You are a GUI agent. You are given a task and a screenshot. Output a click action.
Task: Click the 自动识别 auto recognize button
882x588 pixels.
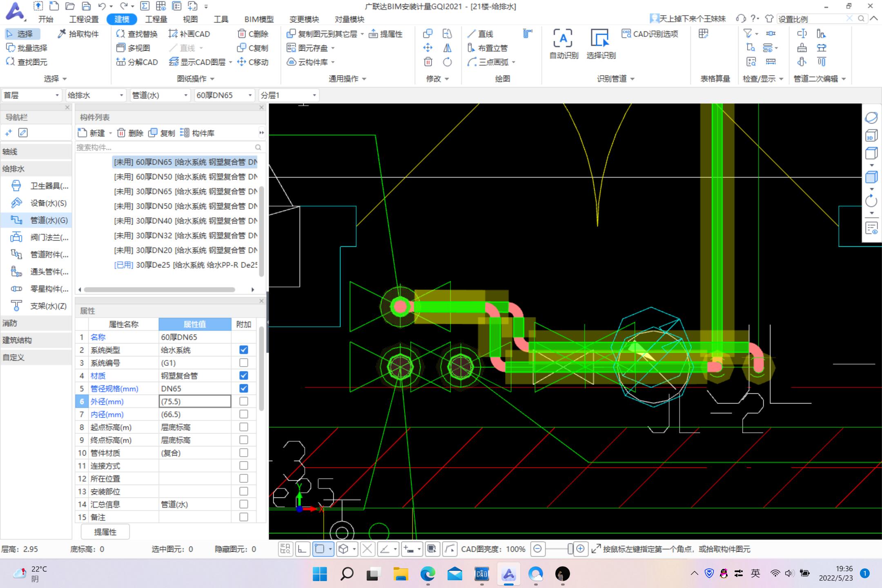tap(563, 44)
